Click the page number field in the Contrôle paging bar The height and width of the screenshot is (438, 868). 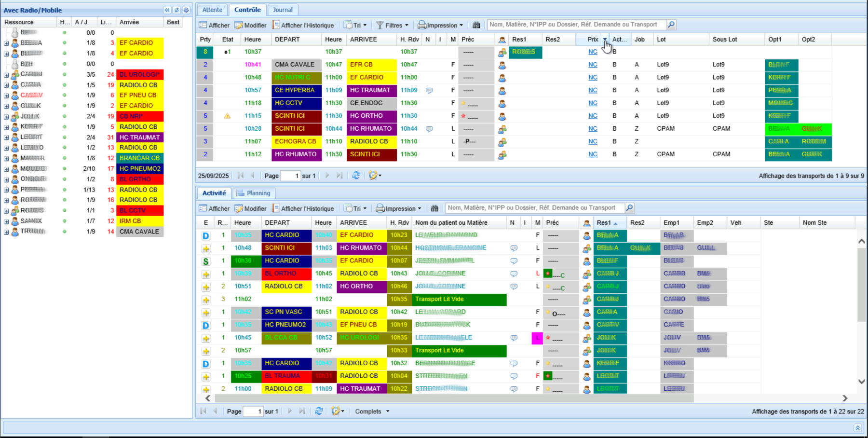[x=291, y=176]
